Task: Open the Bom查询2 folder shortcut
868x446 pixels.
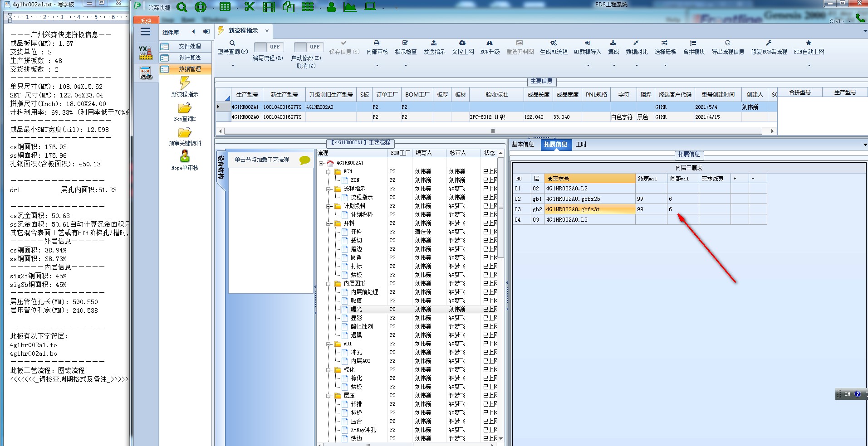Action: 185,112
